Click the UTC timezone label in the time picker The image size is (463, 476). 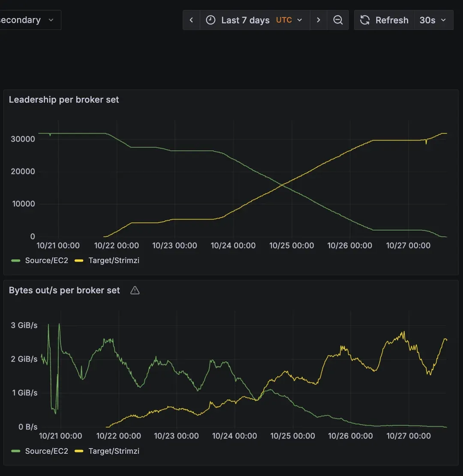(x=284, y=20)
